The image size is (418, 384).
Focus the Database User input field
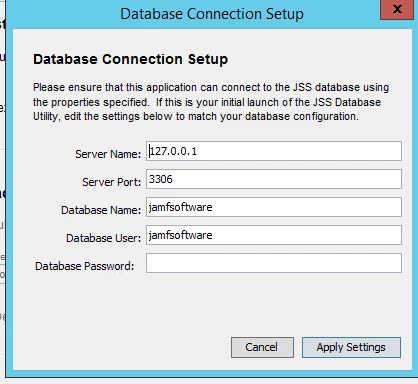274,235
